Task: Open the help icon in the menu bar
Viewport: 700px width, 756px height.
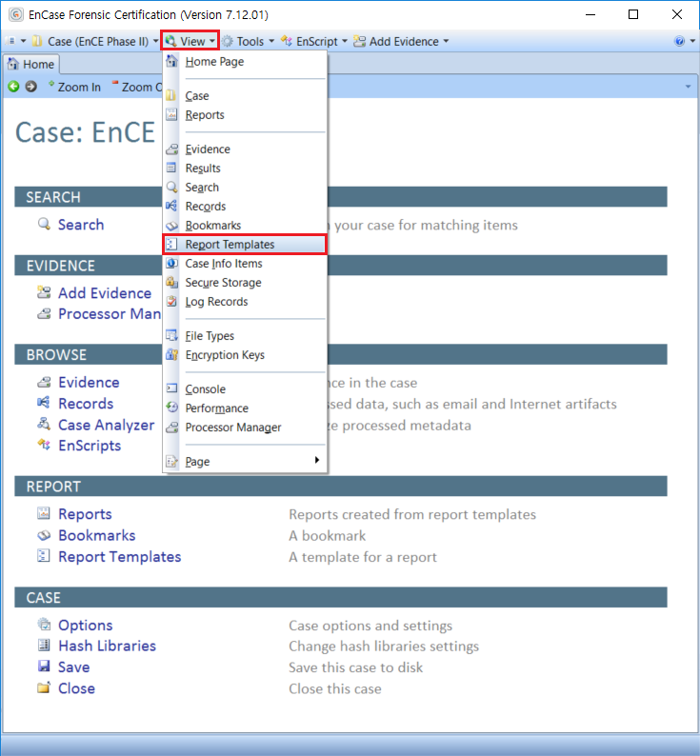Action: coord(679,42)
